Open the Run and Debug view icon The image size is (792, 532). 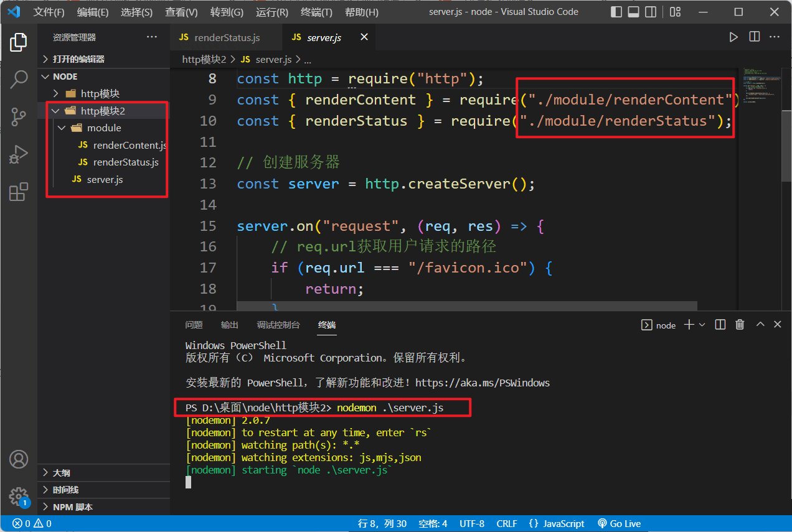pos(19,154)
